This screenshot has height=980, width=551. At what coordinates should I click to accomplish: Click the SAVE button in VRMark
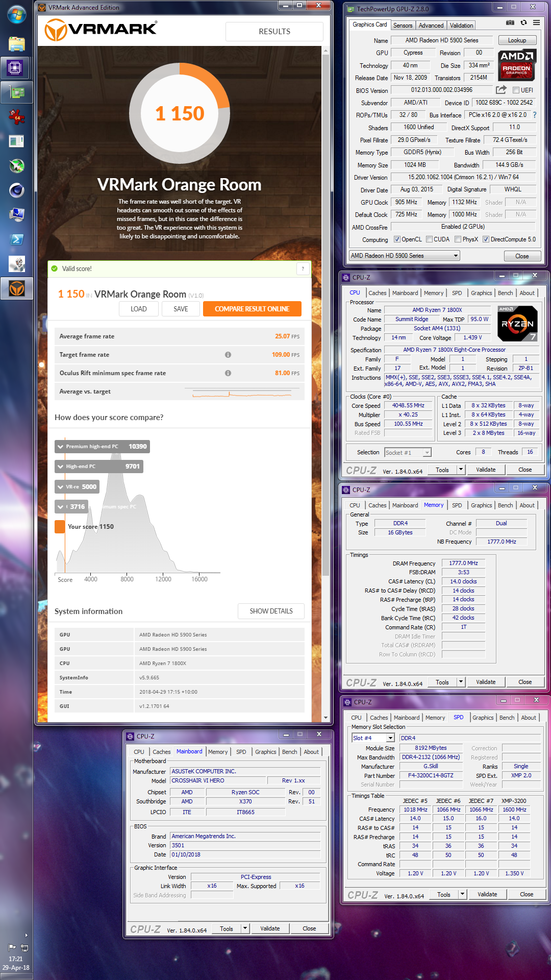pos(181,309)
